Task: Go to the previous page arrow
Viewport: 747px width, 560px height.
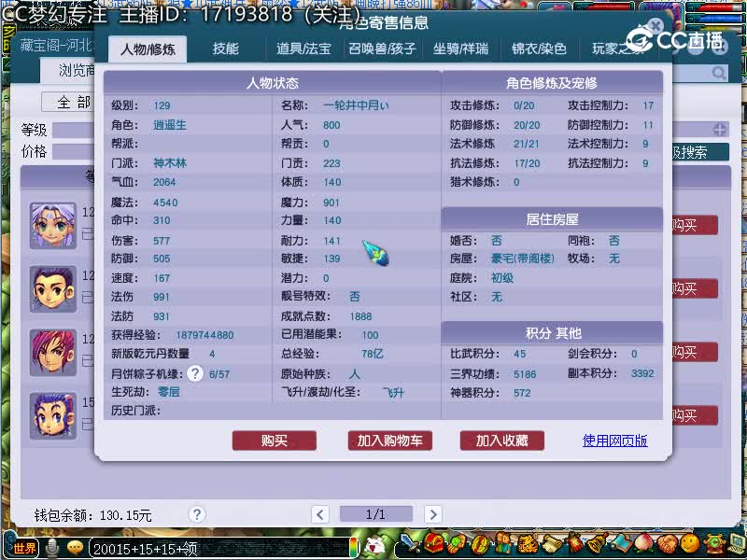Action: (320, 514)
